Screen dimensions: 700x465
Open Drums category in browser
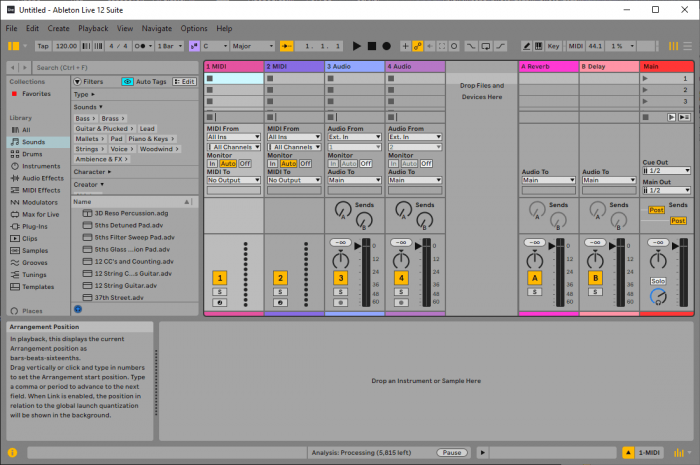point(33,154)
